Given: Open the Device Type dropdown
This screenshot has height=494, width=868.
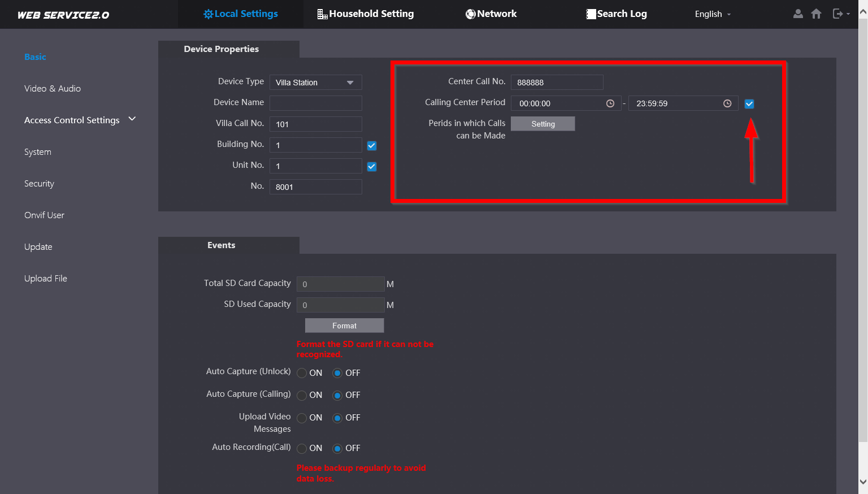Looking at the screenshot, I should (x=315, y=83).
